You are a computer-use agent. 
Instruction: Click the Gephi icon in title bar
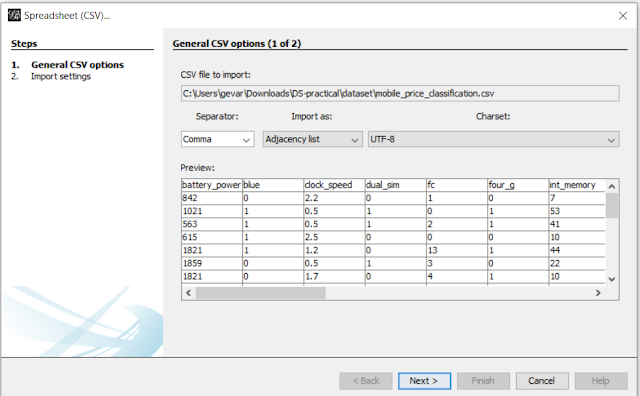14,16
